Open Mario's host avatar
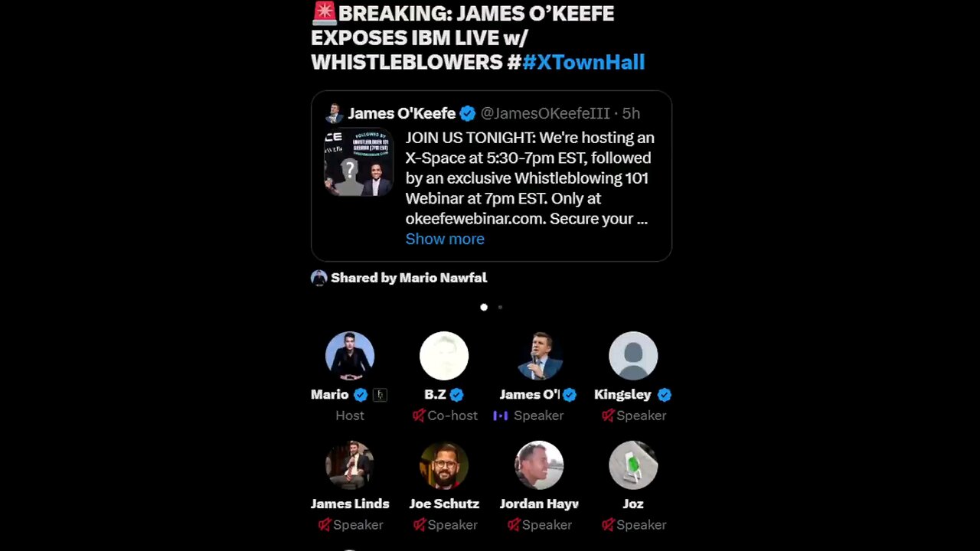Image resolution: width=980 pixels, height=551 pixels. [x=350, y=356]
